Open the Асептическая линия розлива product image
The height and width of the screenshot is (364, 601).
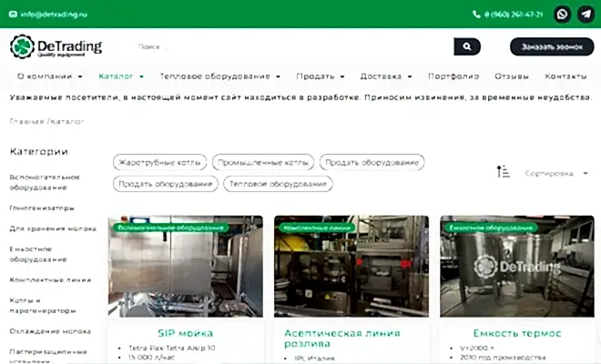[x=351, y=267]
